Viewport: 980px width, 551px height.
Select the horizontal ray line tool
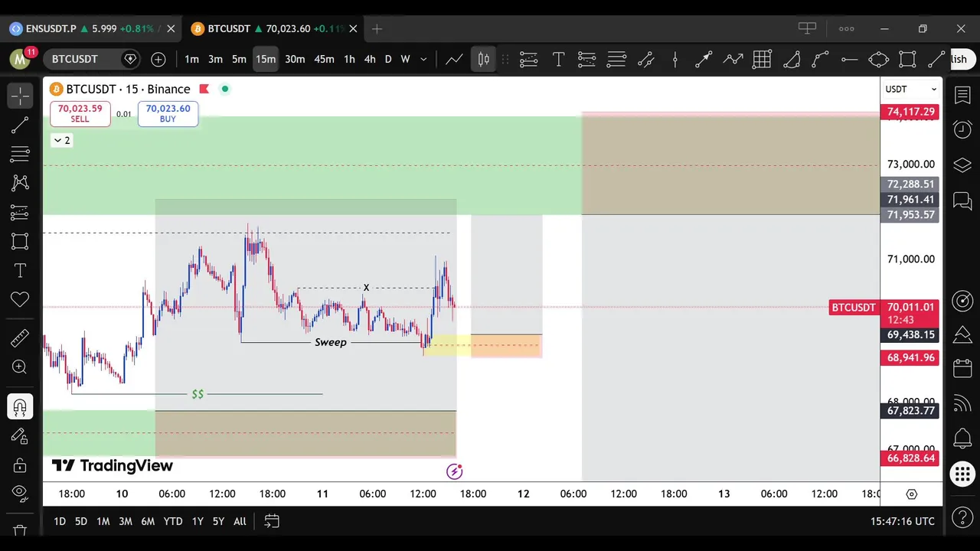(x=849, y=59)
